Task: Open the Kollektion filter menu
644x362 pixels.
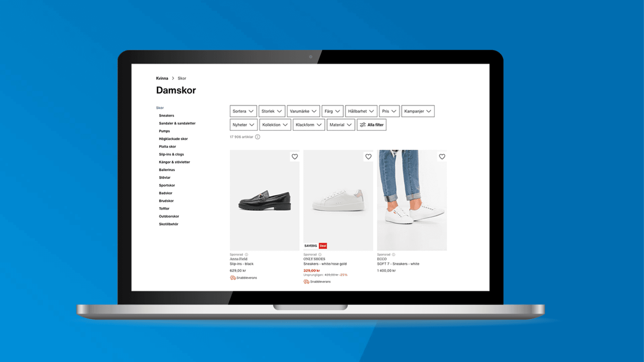Action: point(273,125)
